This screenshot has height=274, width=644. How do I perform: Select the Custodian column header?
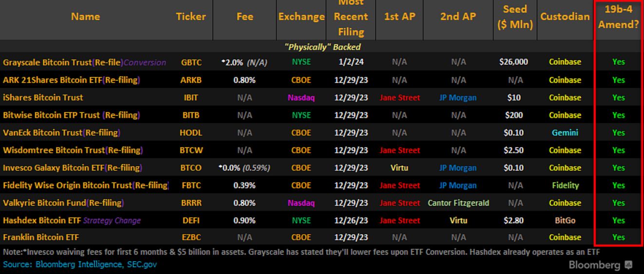coord(565,17)
